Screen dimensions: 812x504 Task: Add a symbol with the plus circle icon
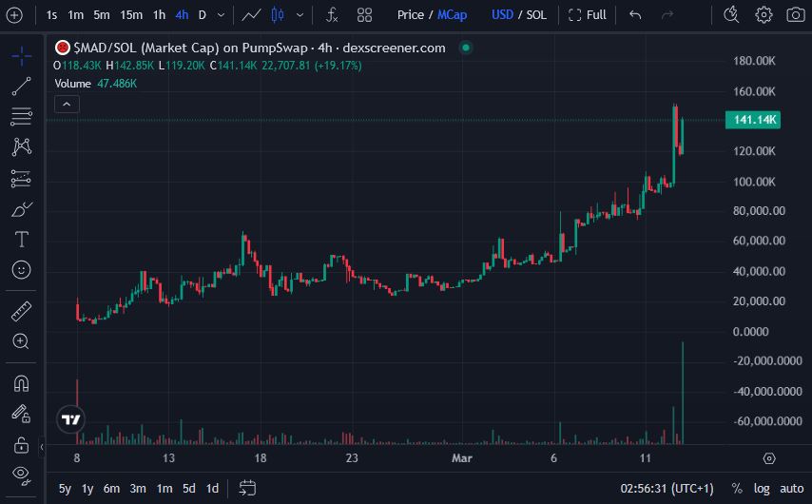point(14,15)
